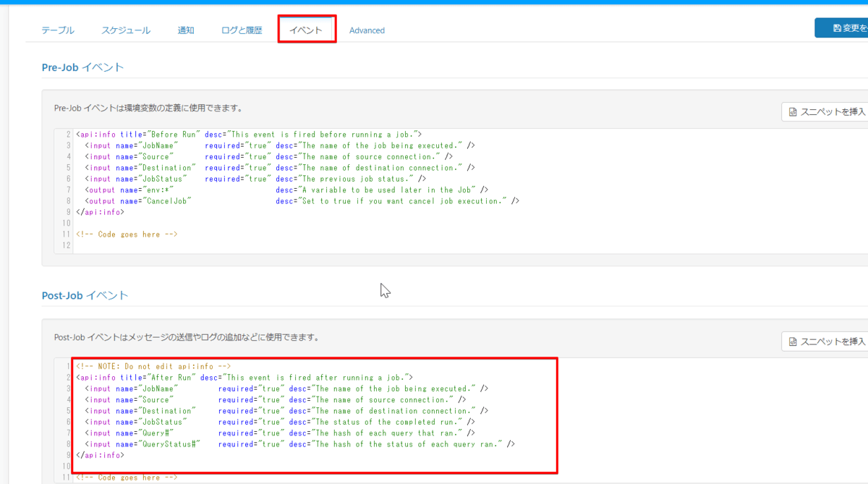Viewport: 868px width, 484px height.
Task: Click the save icon on the blue button
Action: click(837, 28)
